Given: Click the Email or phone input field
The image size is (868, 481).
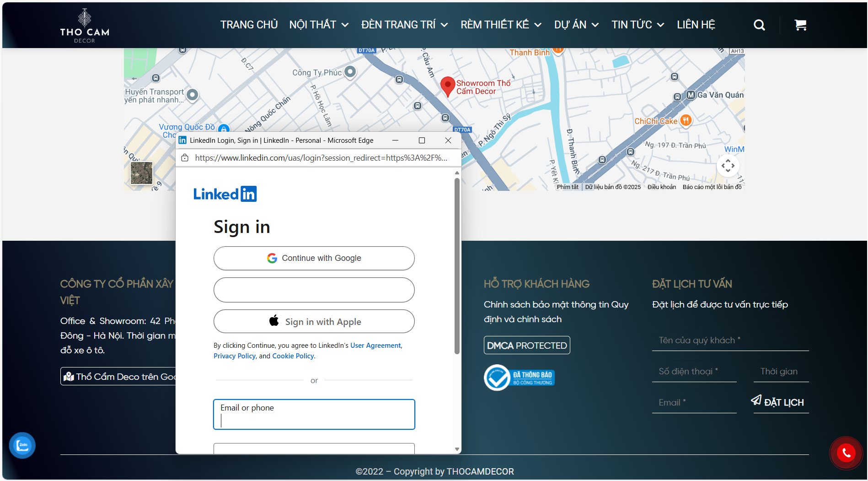Looking at the screenshot, I should (x=314, y=415).
